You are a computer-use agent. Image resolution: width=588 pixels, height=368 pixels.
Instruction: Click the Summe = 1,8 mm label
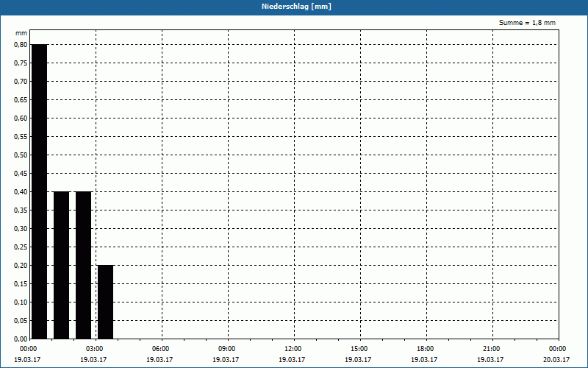click(x=527, y=23)
